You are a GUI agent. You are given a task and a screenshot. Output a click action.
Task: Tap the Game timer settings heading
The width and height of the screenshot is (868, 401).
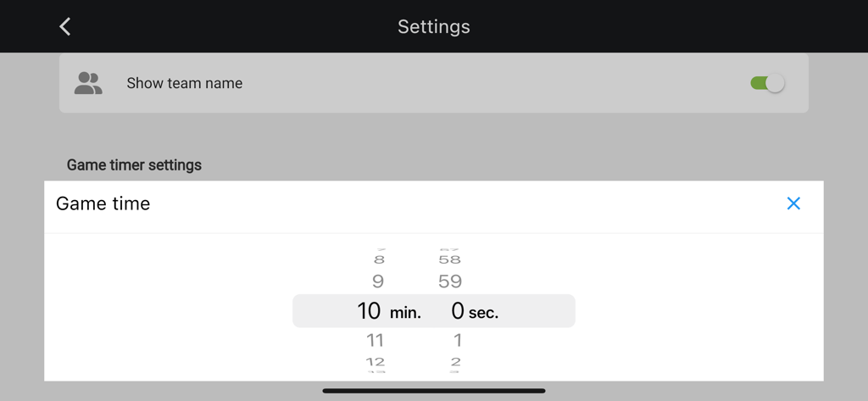pos(134,164)
